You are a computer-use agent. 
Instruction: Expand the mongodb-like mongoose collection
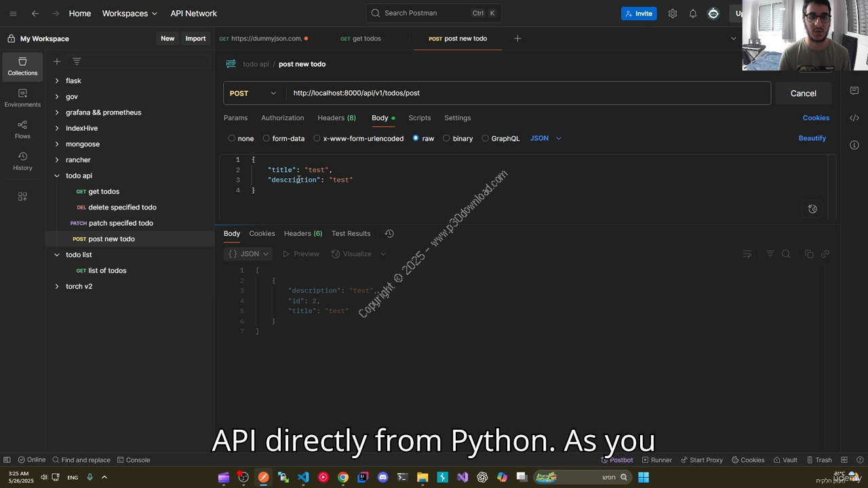pos(57,144)
